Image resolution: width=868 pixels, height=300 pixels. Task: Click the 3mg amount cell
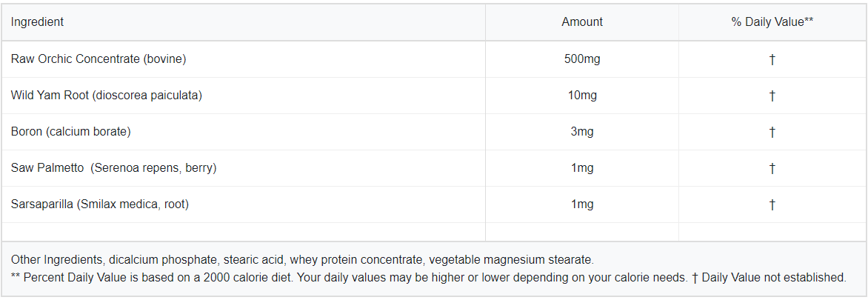[x=582, y=131]
